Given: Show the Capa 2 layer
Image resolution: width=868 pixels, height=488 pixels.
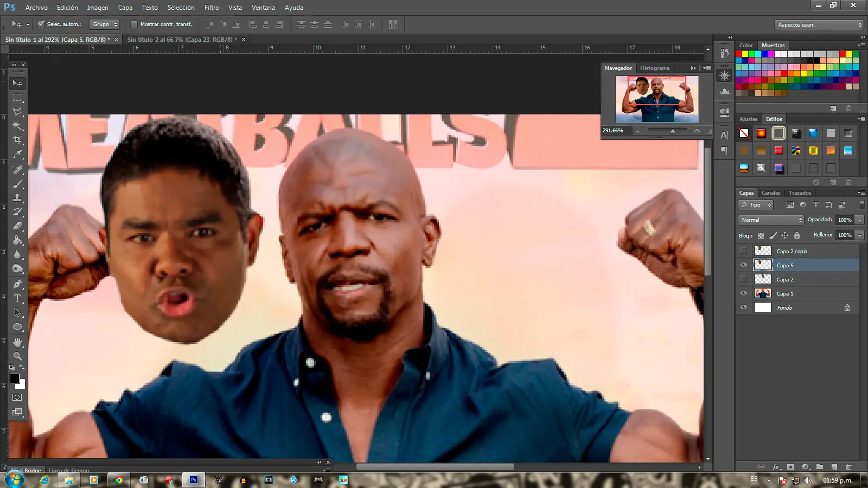Looking at the screenshot, I should point(744,279).
